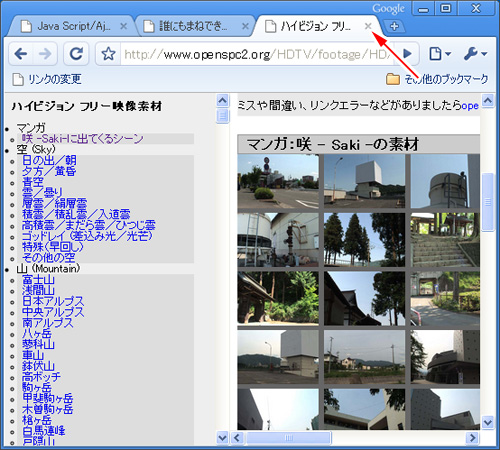The image size is (500, 450).
Task: Switch to the Java Script/Aj.. tab
Action: pyautogui.click(x=73, y=26)
